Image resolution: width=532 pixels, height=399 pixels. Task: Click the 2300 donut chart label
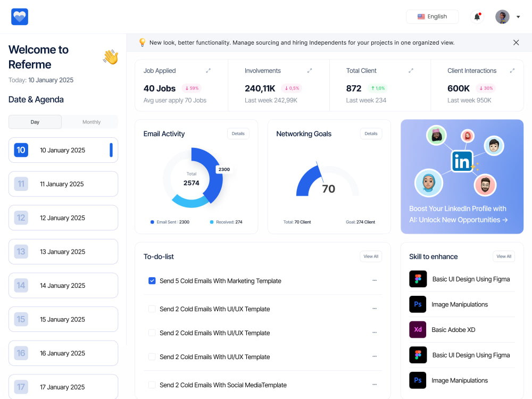pos(224,169)
